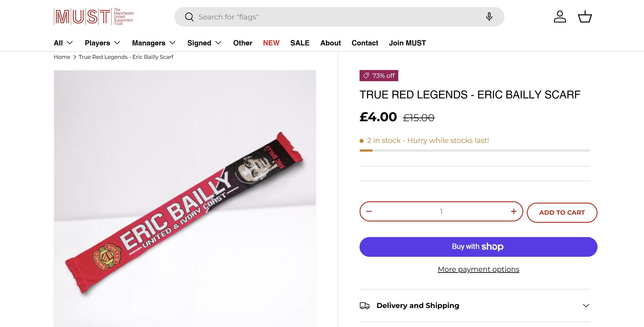Increase quantity with plus button
This screenshot has width=644, height=327.
(514, 212)
